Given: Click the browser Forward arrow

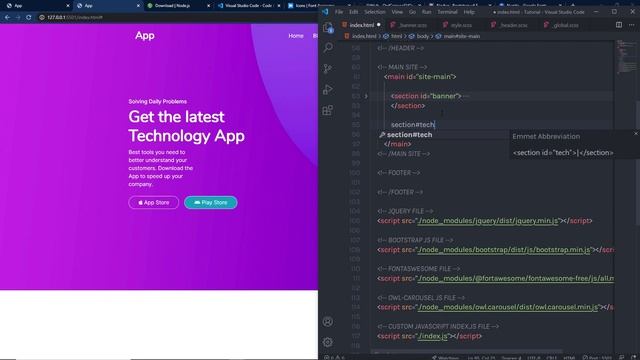Looking at the screenshot, I should 18,18.
